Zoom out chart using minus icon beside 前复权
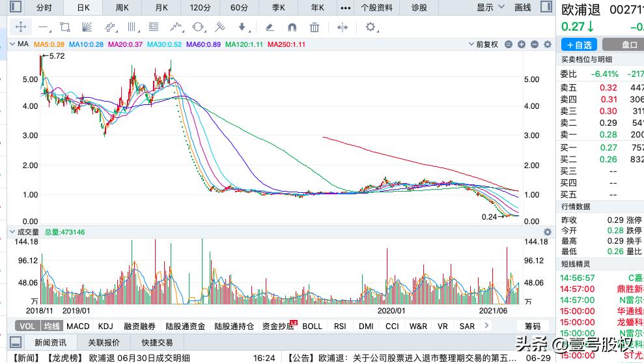Viewport: 644px width, 363px height. click(x=509, y=44)
